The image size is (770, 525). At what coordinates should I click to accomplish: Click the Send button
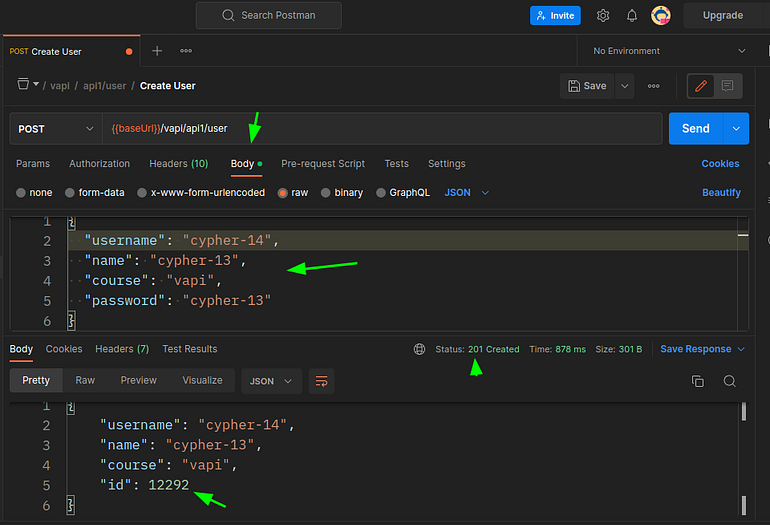pos(695,129)
